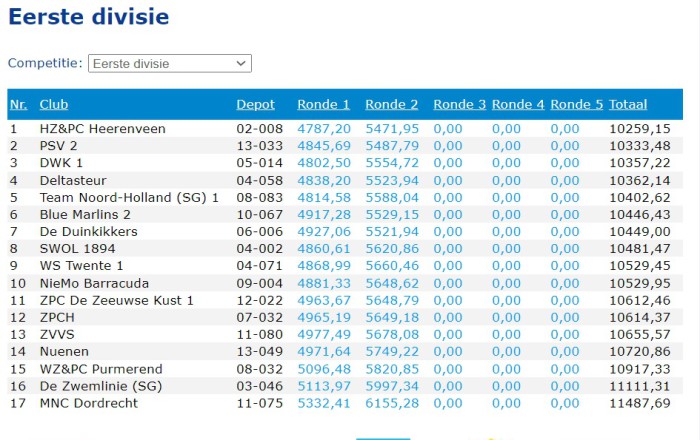
Task: Select the club name ZPC De Zeeuwse Kust 1
Action: tap(117, 300)
